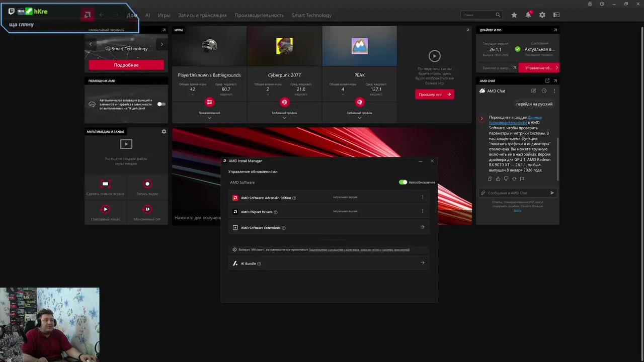
Task: Click the AMD Chat message input field
Action: point(517,193)
